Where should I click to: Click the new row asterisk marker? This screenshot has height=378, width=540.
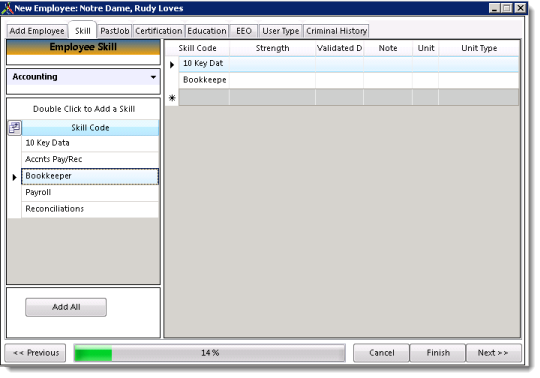(172, 98)
